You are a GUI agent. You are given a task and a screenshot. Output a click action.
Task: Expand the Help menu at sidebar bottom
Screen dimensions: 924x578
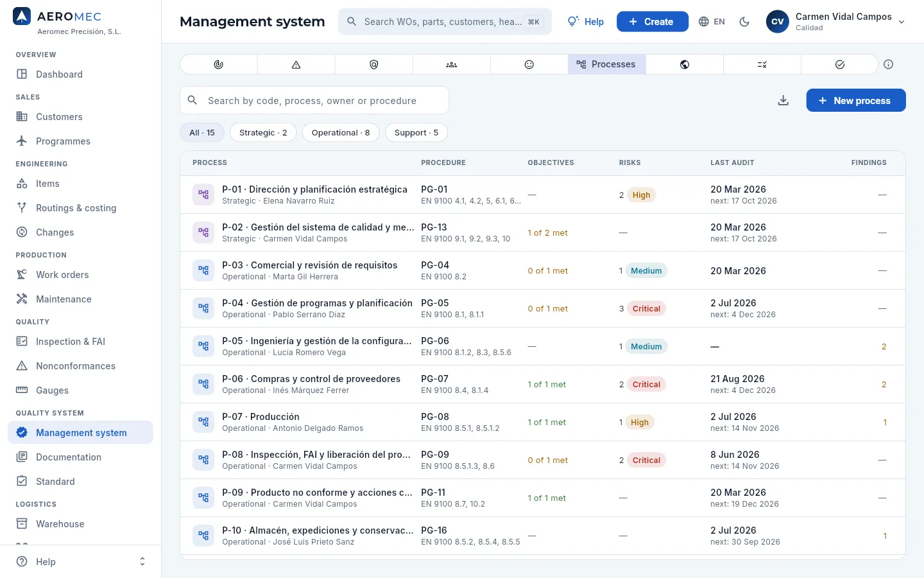click(x=81, y=561)
